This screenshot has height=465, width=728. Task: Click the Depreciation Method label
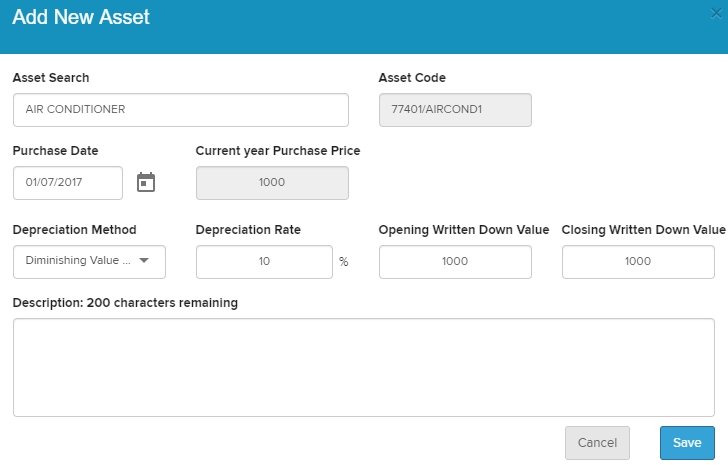(x=75, y=230)
